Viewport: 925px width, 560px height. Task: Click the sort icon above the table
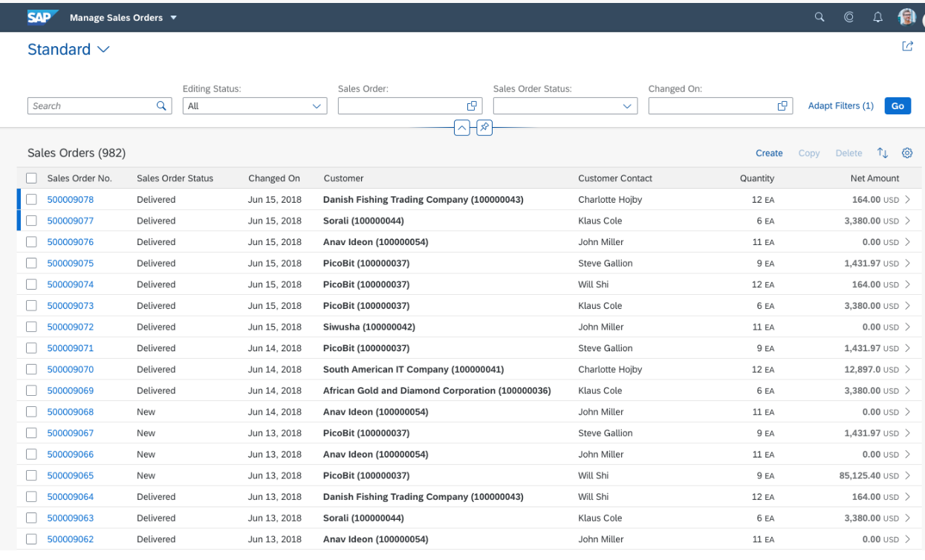[x=883, y=153]
